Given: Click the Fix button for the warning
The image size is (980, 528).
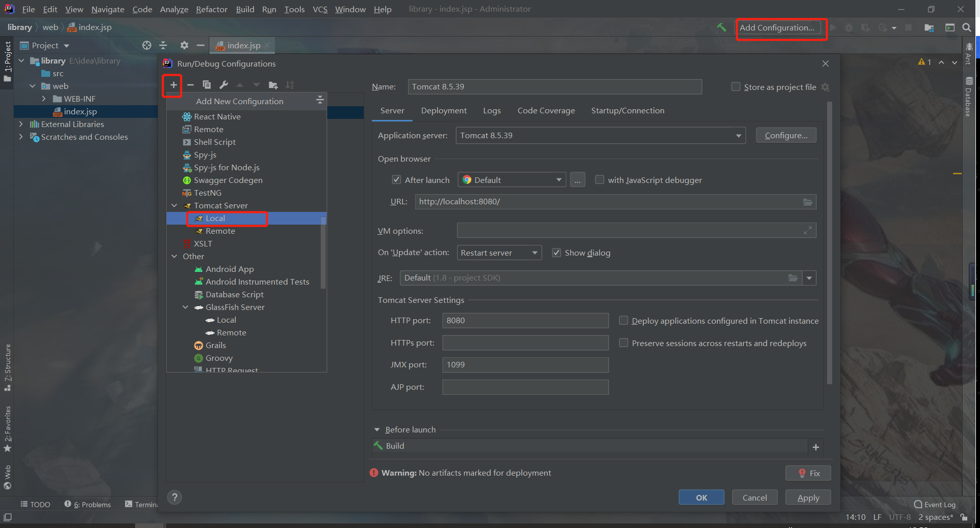Looking at the screenshot, I should [808, 473].
